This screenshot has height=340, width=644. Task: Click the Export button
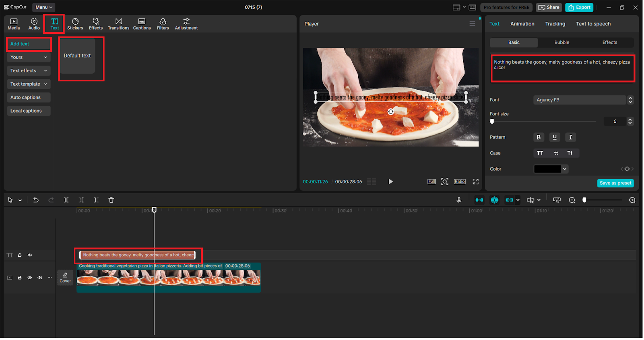(579, 8)
